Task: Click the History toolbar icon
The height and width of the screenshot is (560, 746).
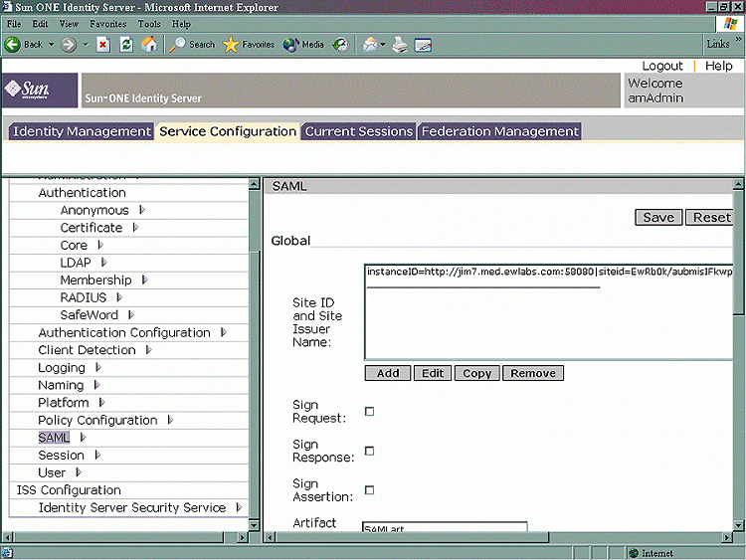Action: coord(340,45)
